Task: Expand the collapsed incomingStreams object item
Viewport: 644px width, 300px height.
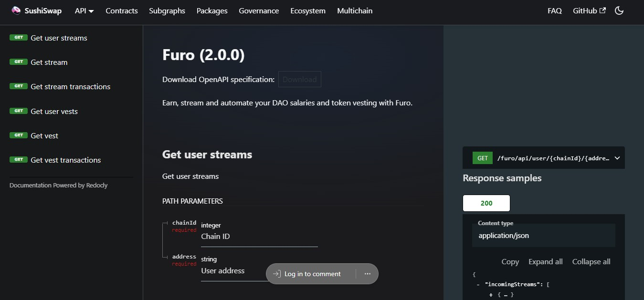Action: (491, 295)
